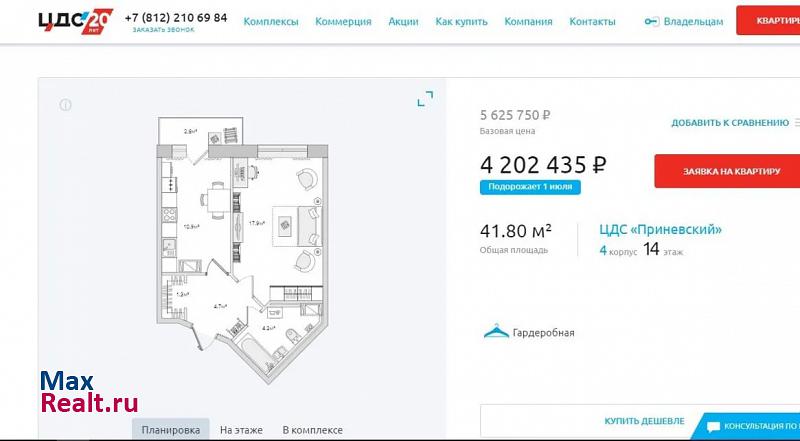
Task: Open the Как купить section
Action: [x=461, y=21]
